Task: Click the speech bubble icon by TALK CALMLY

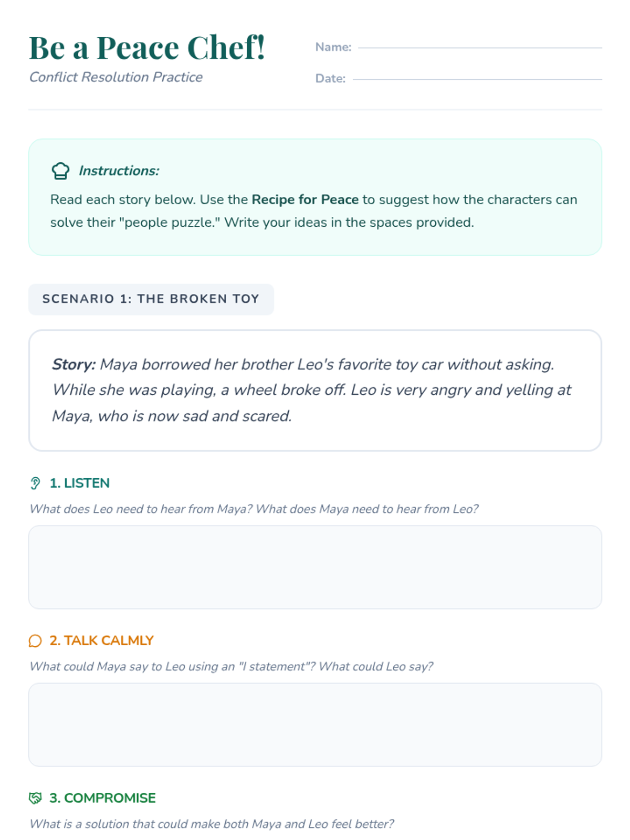Action: tap(35, 640)
